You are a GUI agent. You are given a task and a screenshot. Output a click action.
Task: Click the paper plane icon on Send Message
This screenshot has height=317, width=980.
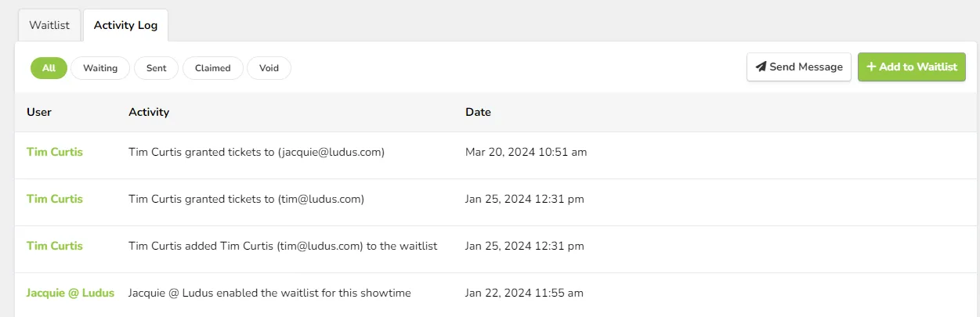coord(761,67)
